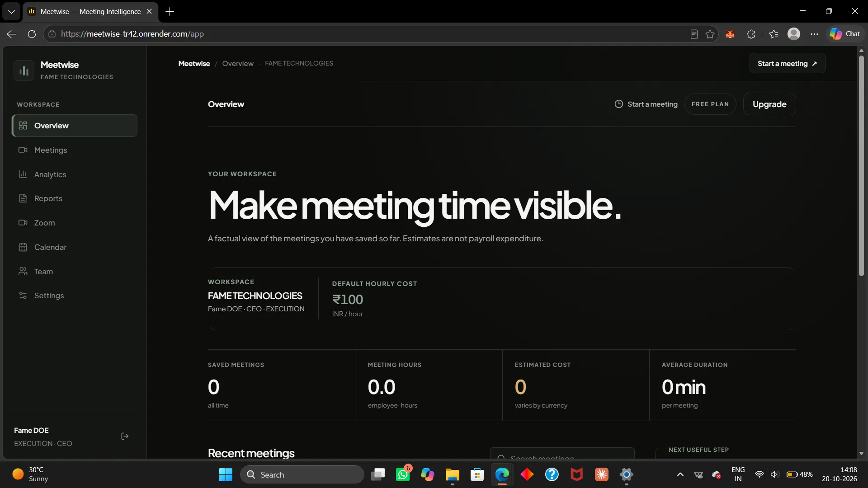
Task: Open File Explorer from the taskbar
Action: [x=452, y=474]
